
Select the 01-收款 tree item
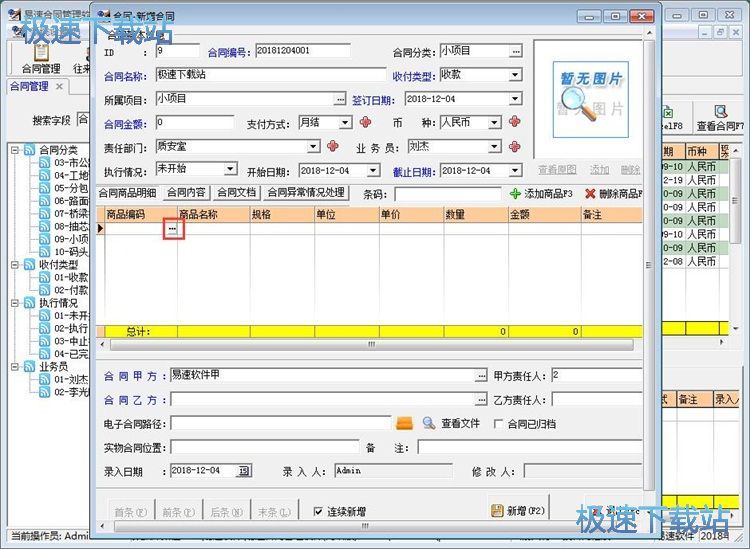[x=71, y=277]
